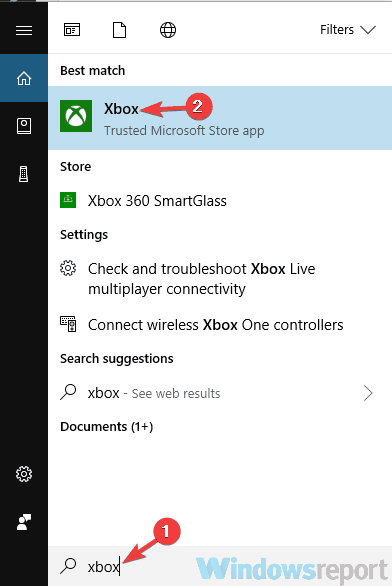Image resolution: width=392 pixels, height=586 pixels.
Task: Click the tower device icon in the sidebar
Action: [24, 174]
